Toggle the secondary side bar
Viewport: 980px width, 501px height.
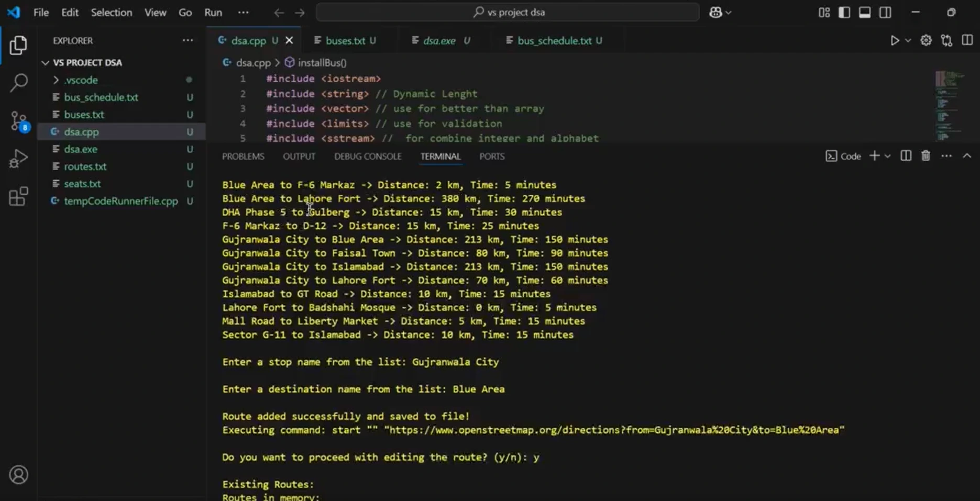[885, 13]
